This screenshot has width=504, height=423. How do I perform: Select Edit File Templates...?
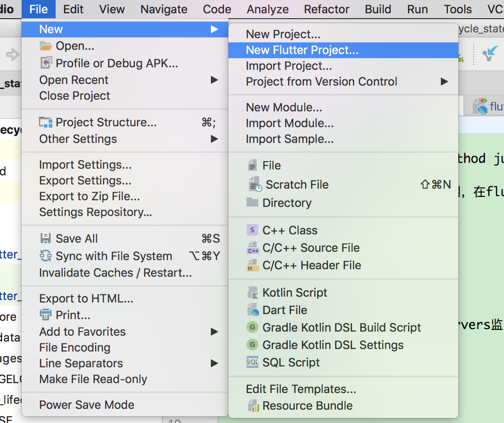click(x=301, y=389)
